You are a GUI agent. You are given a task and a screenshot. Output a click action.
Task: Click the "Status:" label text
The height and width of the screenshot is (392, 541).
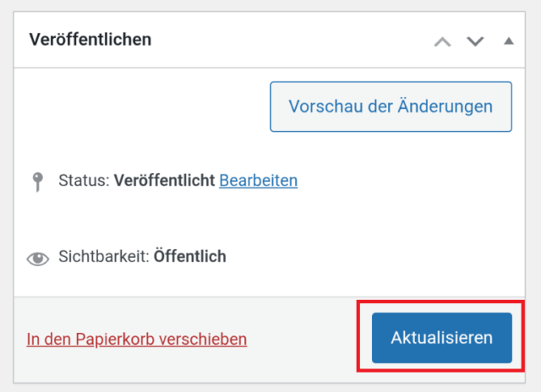point(84,180)
